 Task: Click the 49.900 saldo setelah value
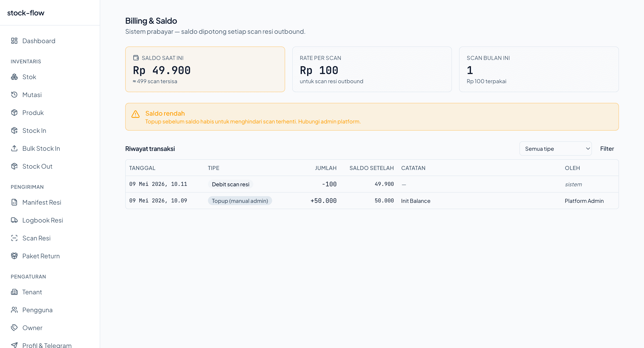coord(384,184)
